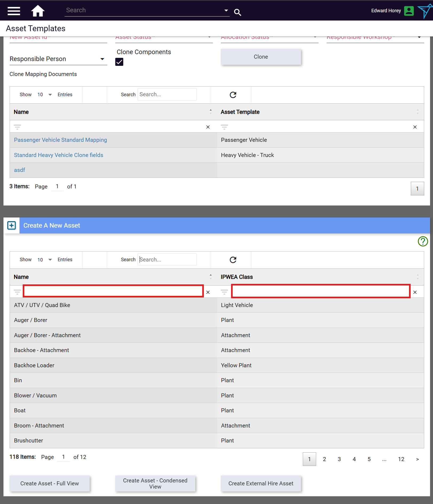433x504 pixels.
Task: Sort mapping table by Name column
Action: pos(210,112)
